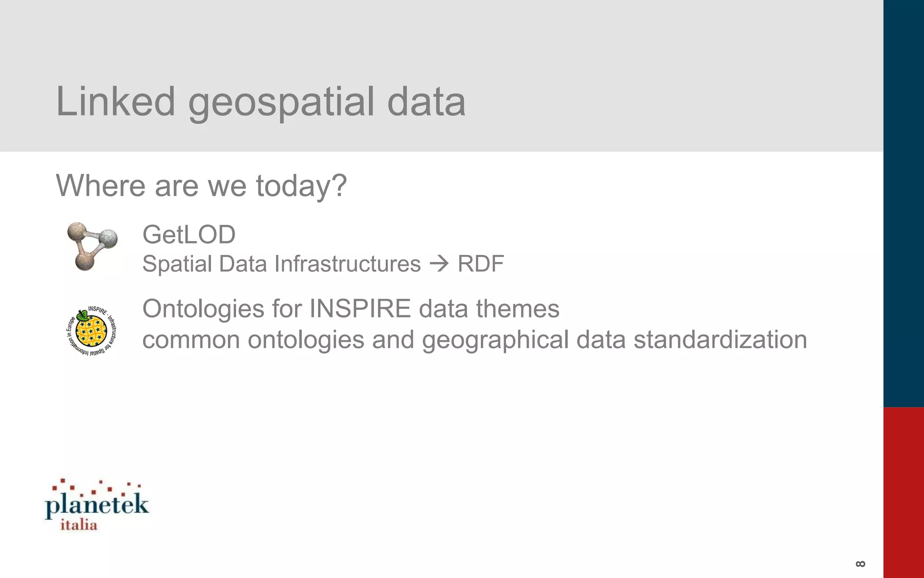
Task: Select the GetLOD heading text
Action: pyautogui.click(x=189, y=235)
